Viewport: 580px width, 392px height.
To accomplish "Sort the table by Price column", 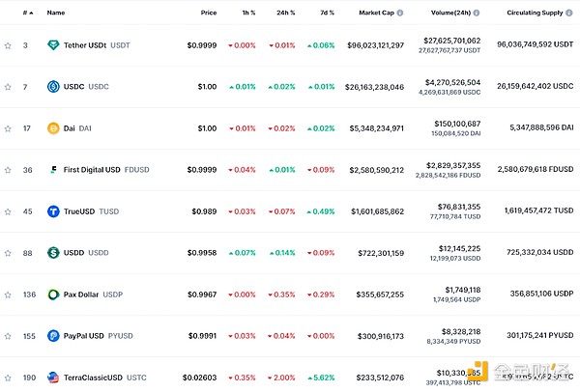I will (208, 14).
